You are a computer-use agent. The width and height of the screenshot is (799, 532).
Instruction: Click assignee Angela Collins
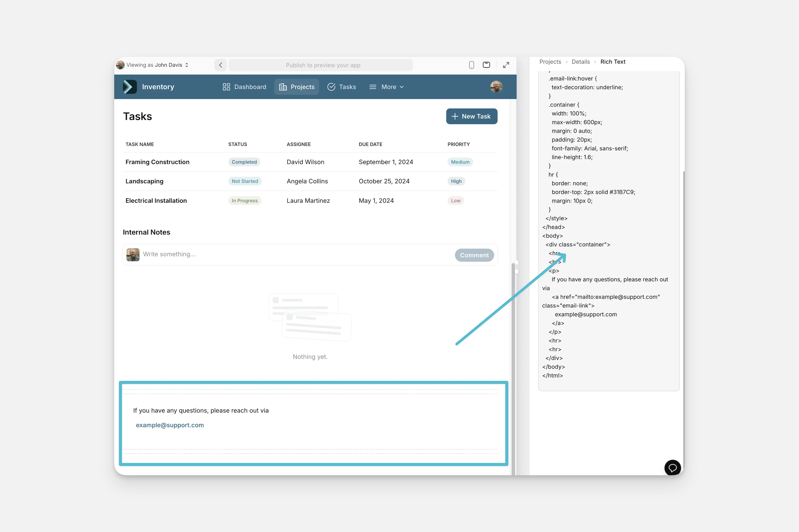pyautogui.click(x=307, y=181)
